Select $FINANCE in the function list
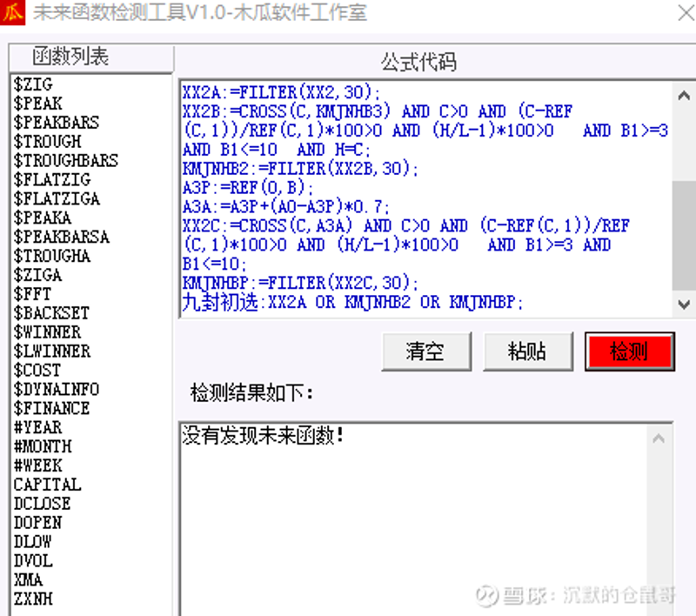696x616 pixels. (51, 409)
